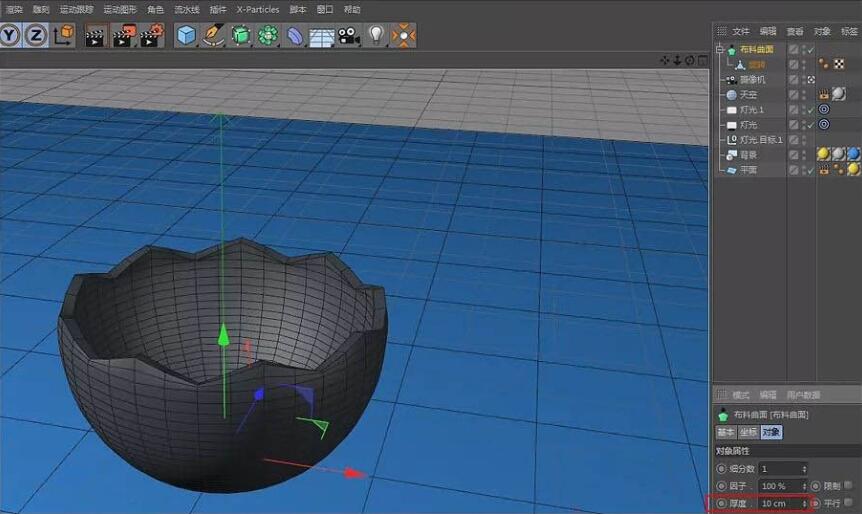Open 用户数据 menu in attribute manager
862x514 pixels.
point(803,395)
